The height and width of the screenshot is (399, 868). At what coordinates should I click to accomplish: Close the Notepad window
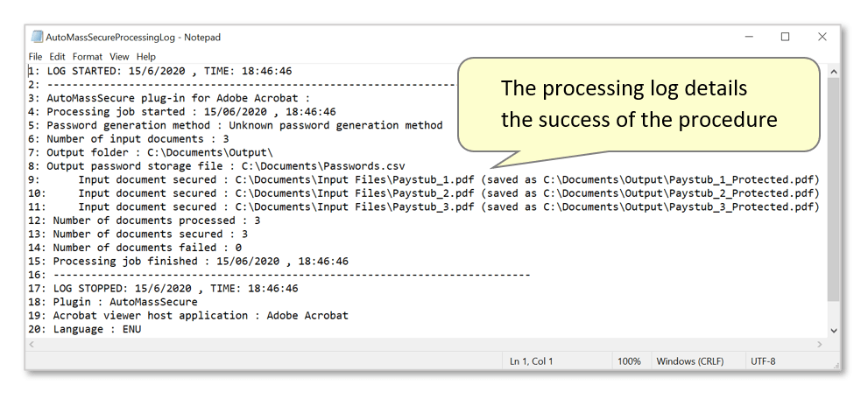[x=822, y=37]
